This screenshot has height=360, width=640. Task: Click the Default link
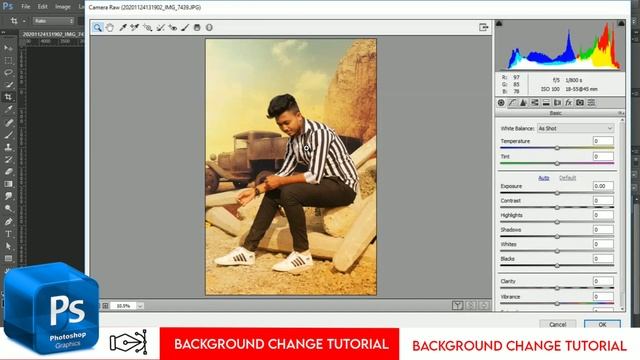click(567, 178)
